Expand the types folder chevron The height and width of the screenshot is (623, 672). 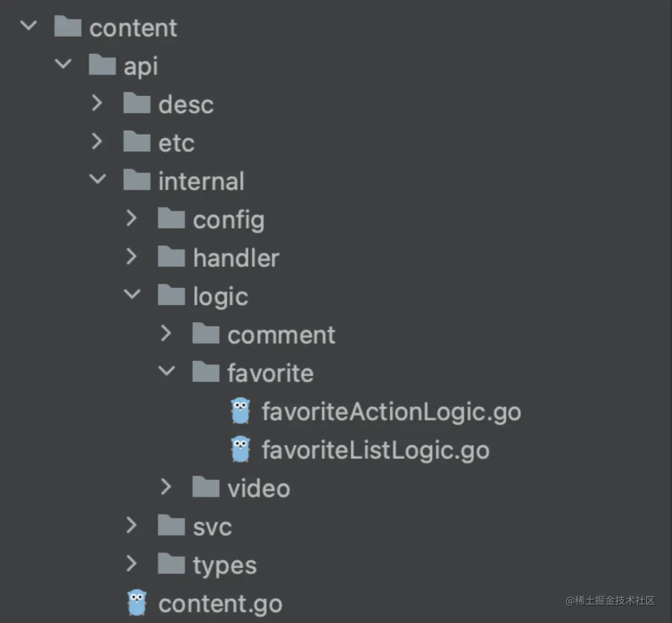[132, 564]
